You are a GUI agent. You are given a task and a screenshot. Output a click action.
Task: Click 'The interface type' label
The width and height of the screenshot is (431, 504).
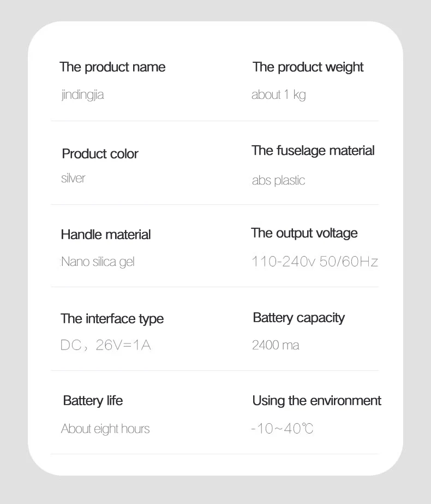coord(112,319)
